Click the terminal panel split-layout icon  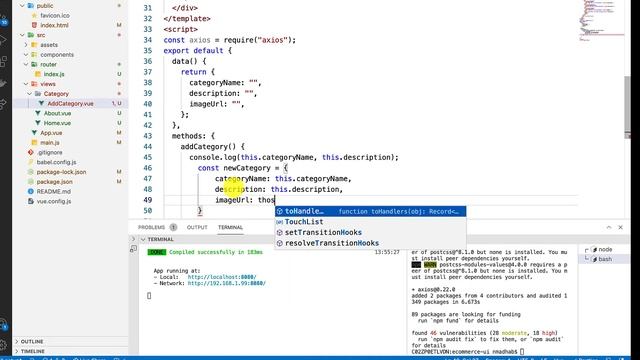coord(133,249)
